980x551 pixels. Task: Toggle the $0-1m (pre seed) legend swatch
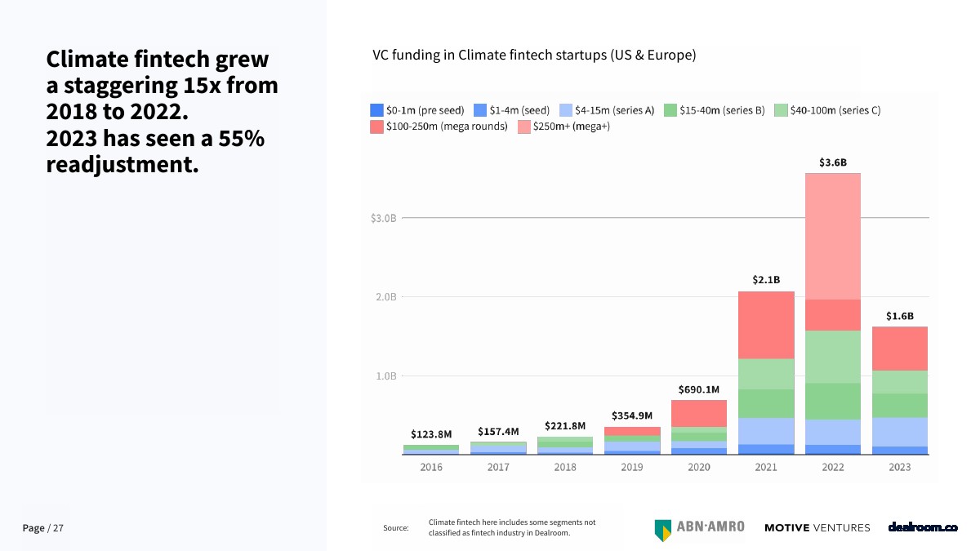pos(376,110)
